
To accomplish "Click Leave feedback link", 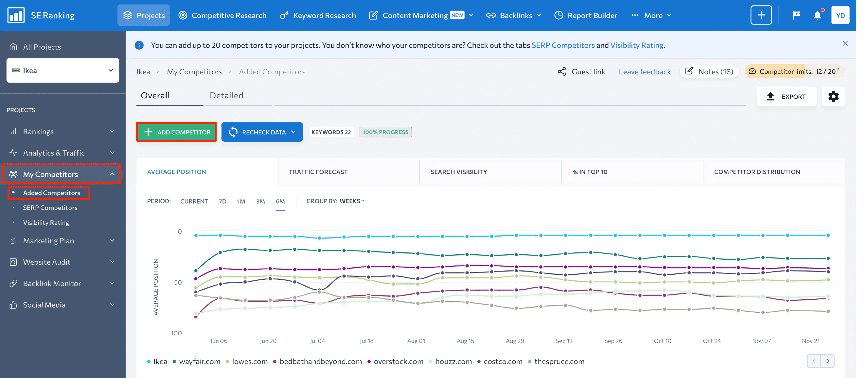I will click(x=645, y=72).
